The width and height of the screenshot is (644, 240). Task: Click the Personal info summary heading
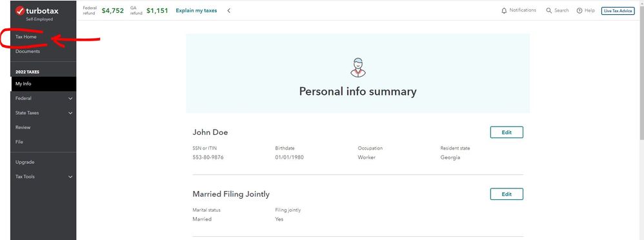coord(357,91)
